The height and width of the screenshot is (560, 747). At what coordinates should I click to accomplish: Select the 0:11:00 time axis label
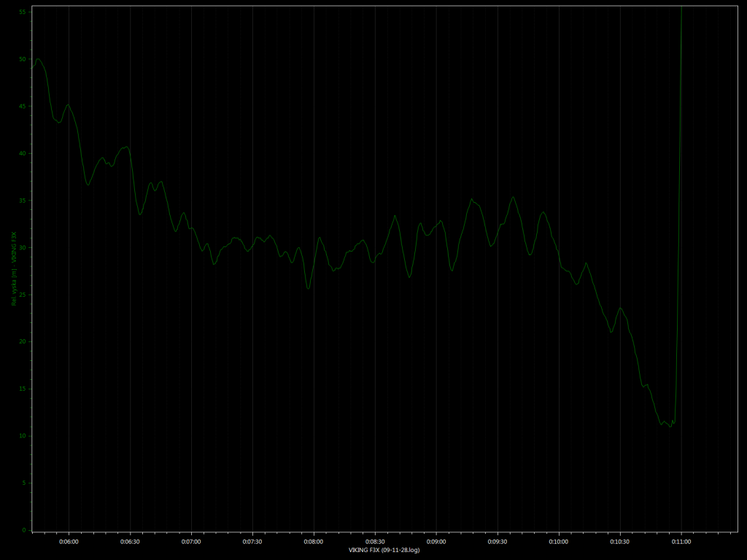[681, 542]
